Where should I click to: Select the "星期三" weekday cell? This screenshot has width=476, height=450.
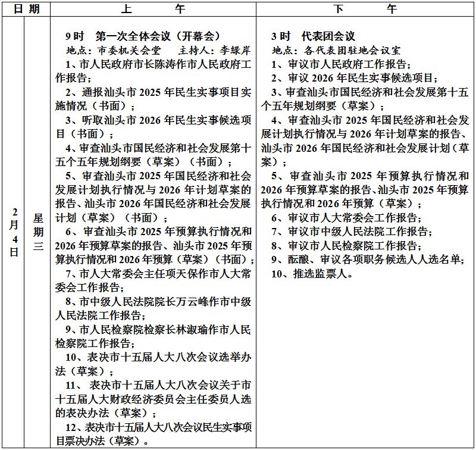click(x=37, y=232)
